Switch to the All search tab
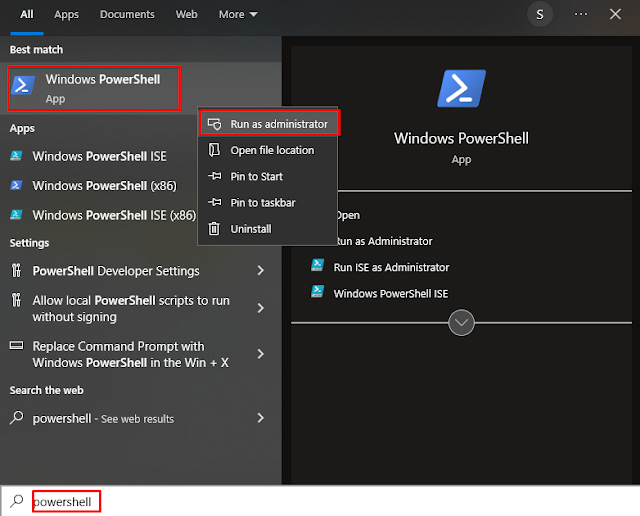The height and width of the screenshot is (516, 640). coord(27,15)
